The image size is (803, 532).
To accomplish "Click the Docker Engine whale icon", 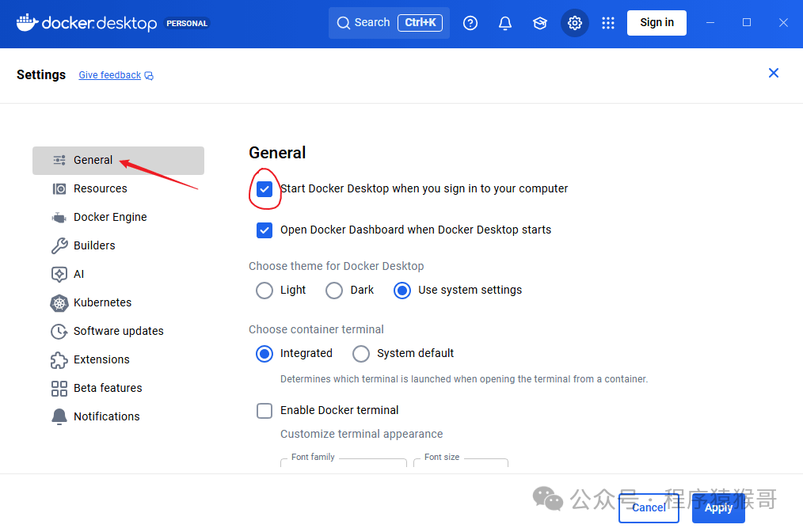I will (x=59, y=217).
